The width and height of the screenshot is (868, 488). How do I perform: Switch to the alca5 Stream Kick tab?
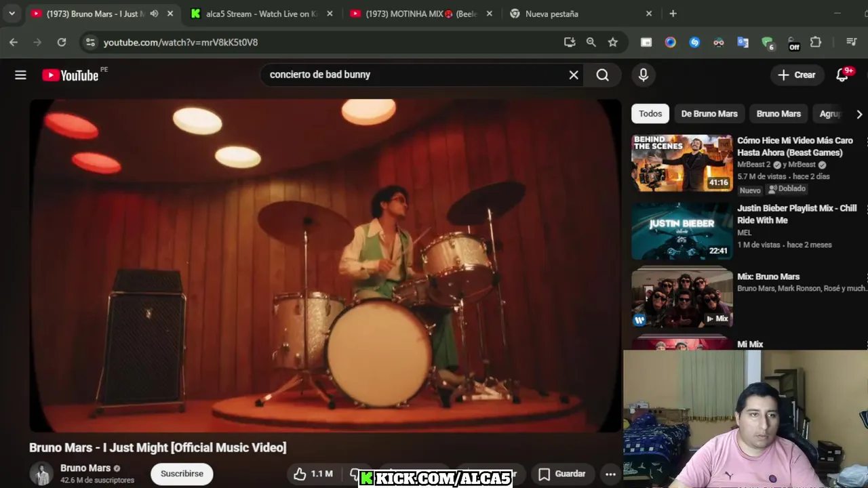[260, 14]
